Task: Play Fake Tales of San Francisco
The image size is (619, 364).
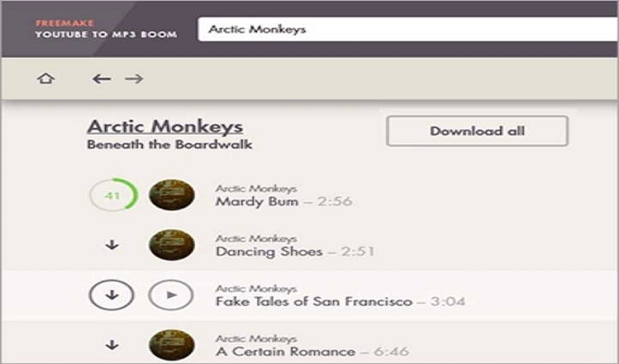Action: coord(171,295)
